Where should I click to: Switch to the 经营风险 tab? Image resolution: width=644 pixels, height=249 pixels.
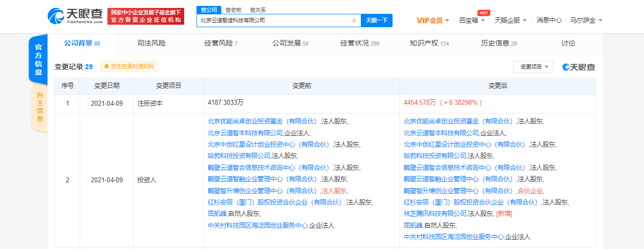[221, 43]
